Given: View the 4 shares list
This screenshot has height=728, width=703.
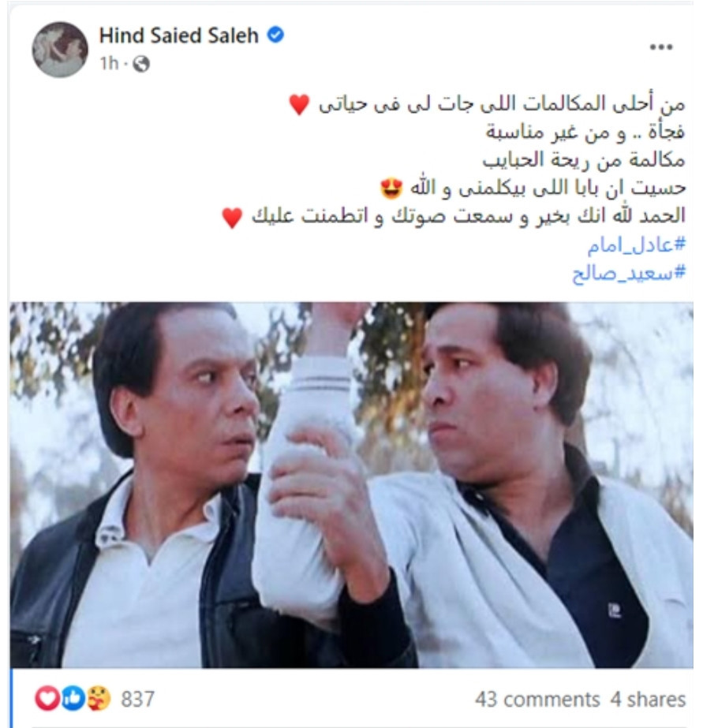Looking at the screenshot, I should [x=649, y=700].
